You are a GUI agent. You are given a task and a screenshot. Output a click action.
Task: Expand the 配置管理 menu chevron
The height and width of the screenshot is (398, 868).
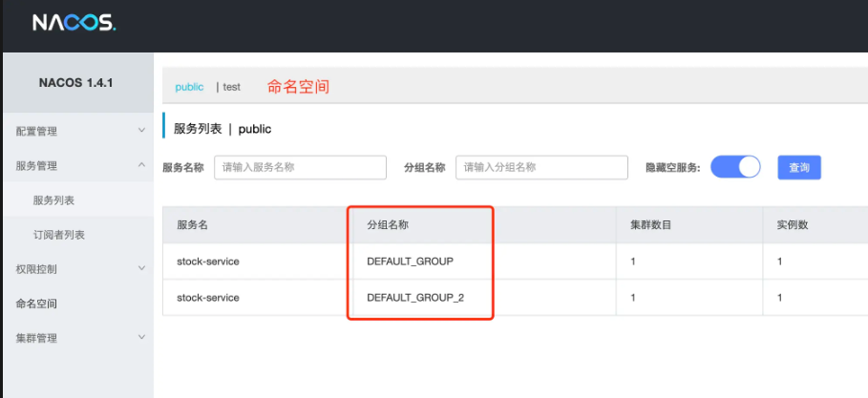[141, 131]
